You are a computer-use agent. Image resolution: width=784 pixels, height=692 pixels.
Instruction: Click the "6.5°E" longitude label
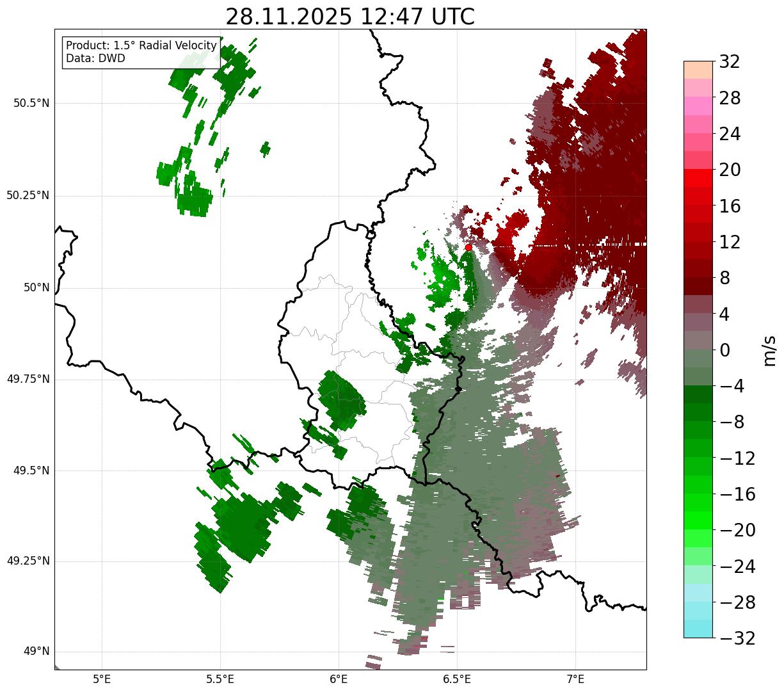click(457, 679)
